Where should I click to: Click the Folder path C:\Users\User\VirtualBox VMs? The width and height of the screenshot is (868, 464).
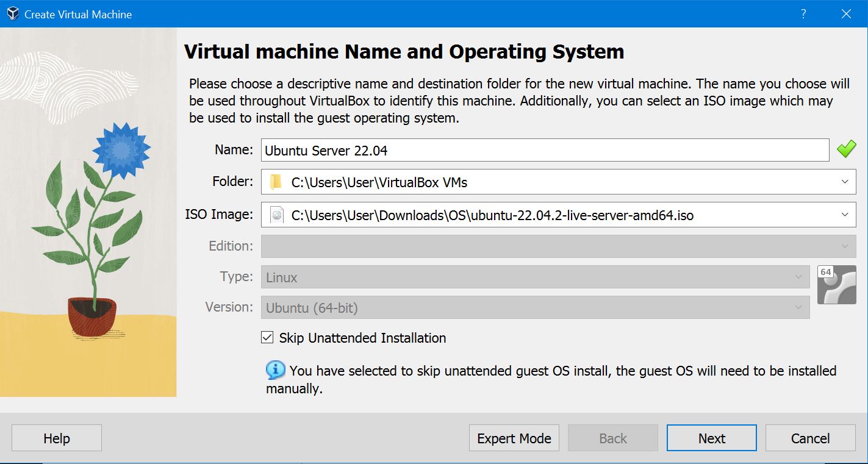pyautogui.click(x=379, y=182)
